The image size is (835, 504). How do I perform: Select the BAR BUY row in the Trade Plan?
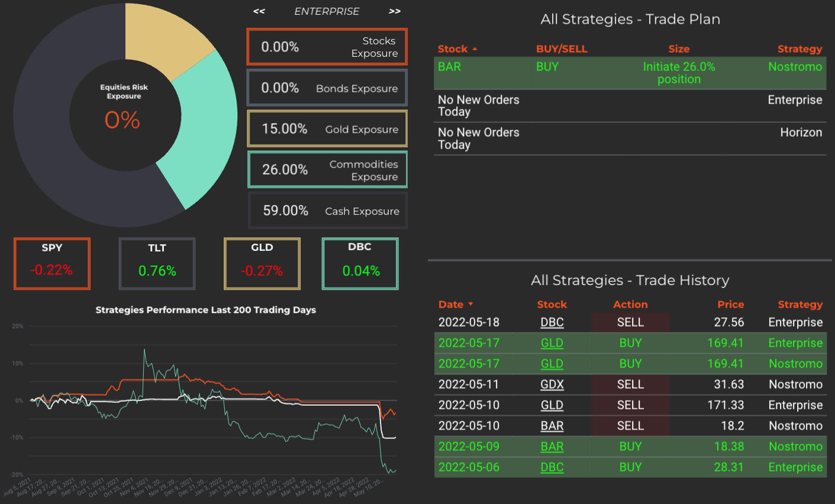(630, 72)
